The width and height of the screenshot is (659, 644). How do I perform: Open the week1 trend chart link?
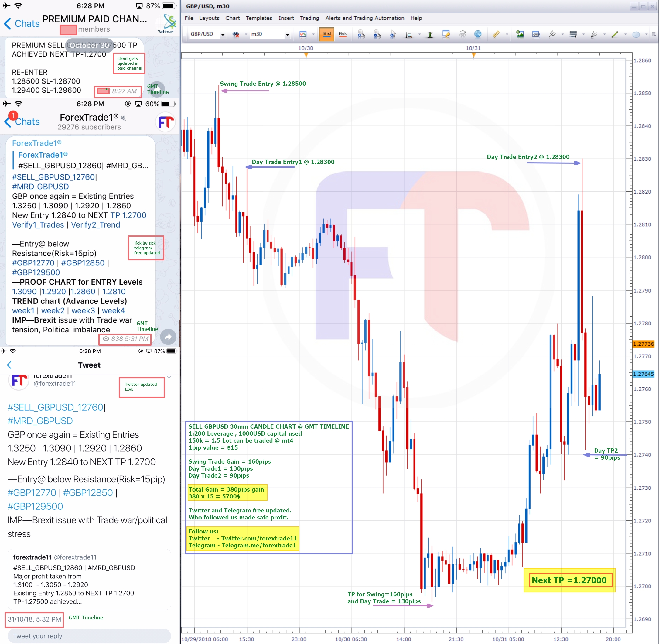pos(23,310)
